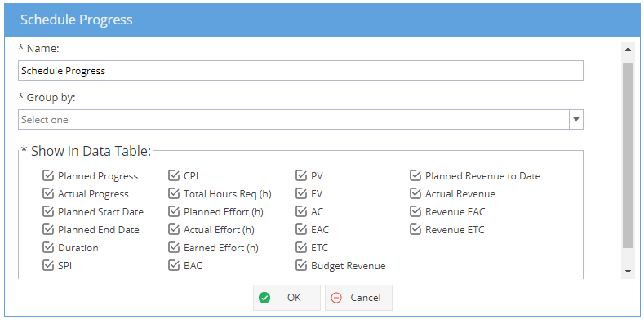Uncheck Actual Effort (h) checkbox
Screen dimensions: 644x323
tap(174, 229)
